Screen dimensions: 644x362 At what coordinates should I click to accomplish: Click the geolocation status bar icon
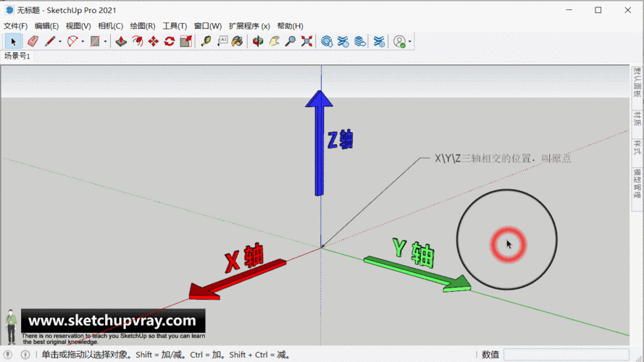[8, 355]
